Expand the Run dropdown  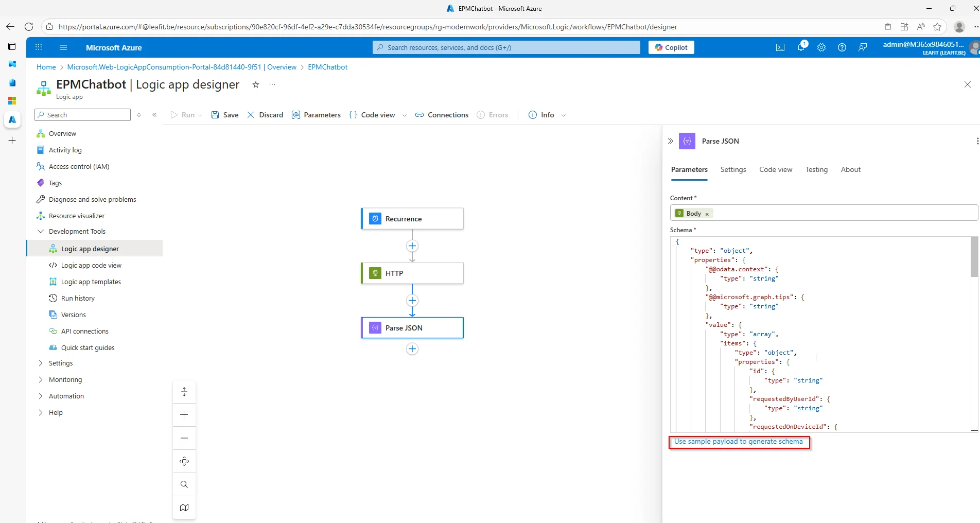pos(200,115)
